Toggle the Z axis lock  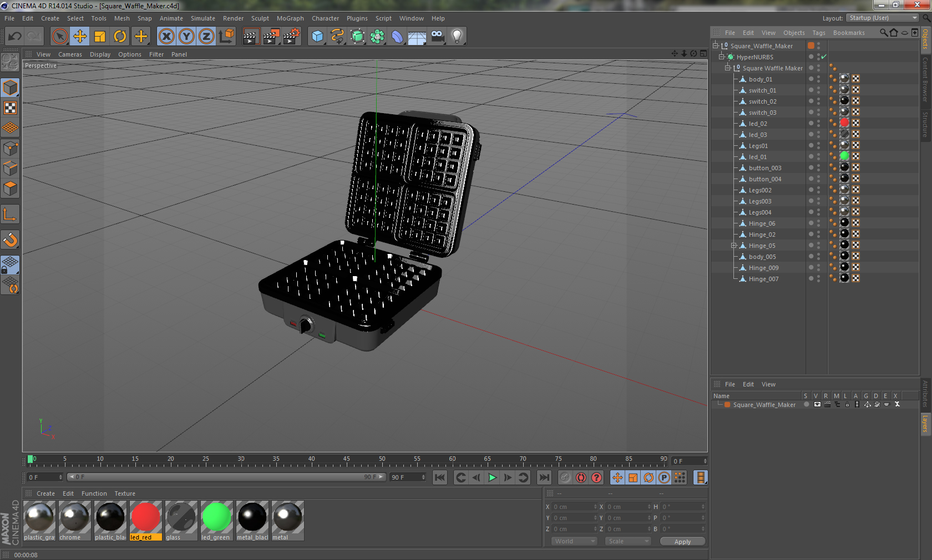tap(206, 37)
